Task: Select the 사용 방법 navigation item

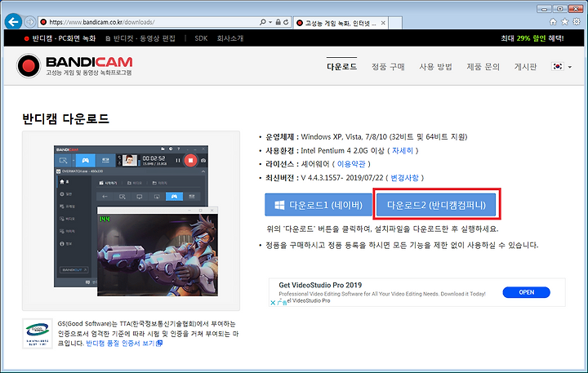Action: point(436,67)
